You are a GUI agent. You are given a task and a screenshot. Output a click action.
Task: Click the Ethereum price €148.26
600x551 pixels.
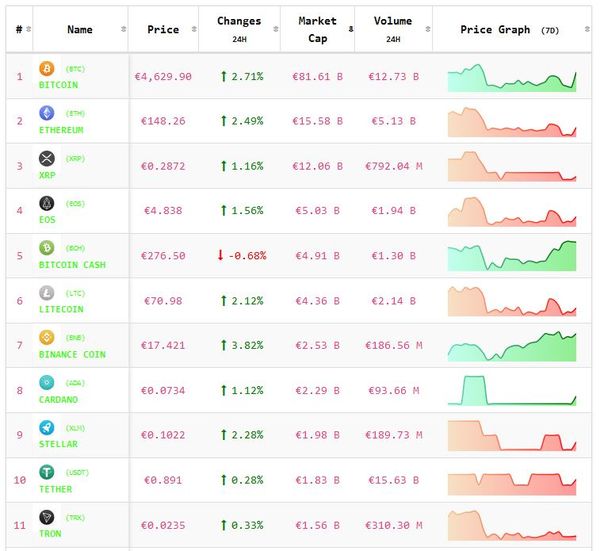tap(163, 121)
